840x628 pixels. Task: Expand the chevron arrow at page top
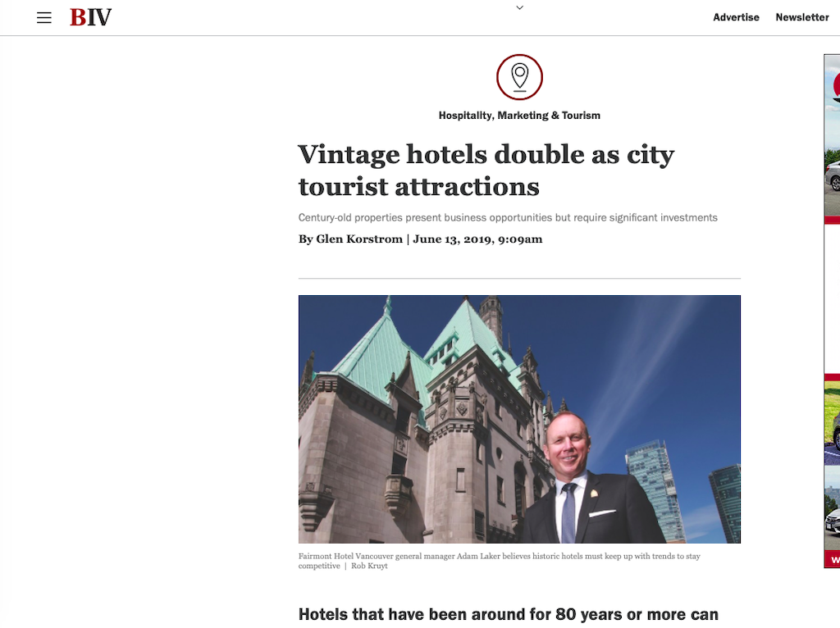click(x=519, y=7)
